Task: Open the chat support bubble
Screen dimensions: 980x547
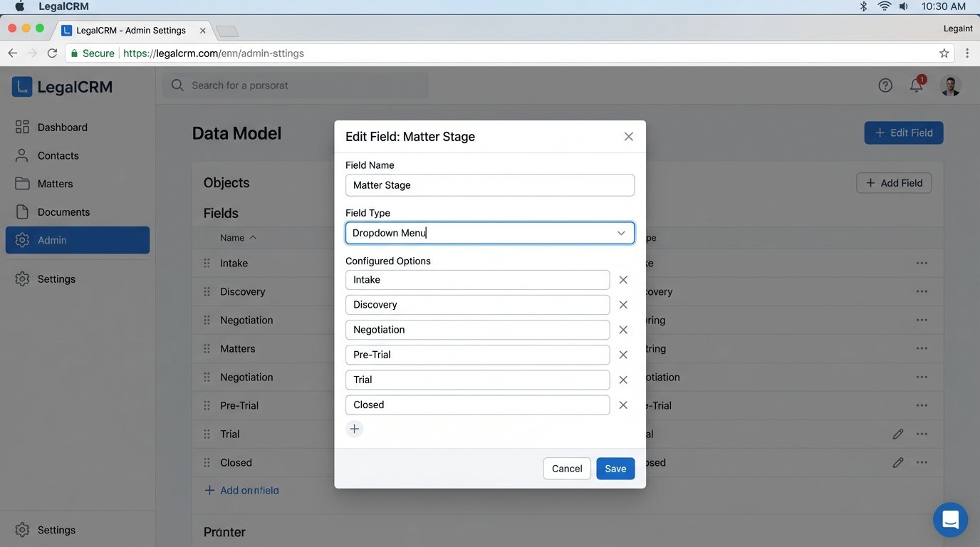Action: tap(950, 519)
